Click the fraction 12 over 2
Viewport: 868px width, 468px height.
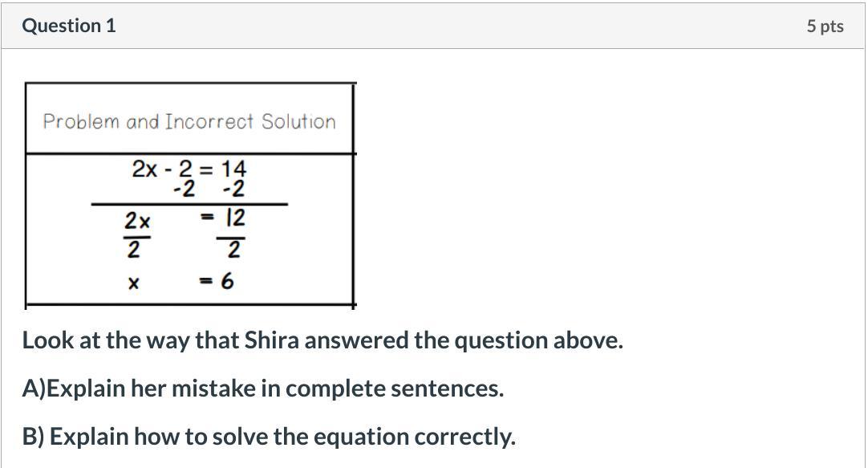click(x=233, y=234)
